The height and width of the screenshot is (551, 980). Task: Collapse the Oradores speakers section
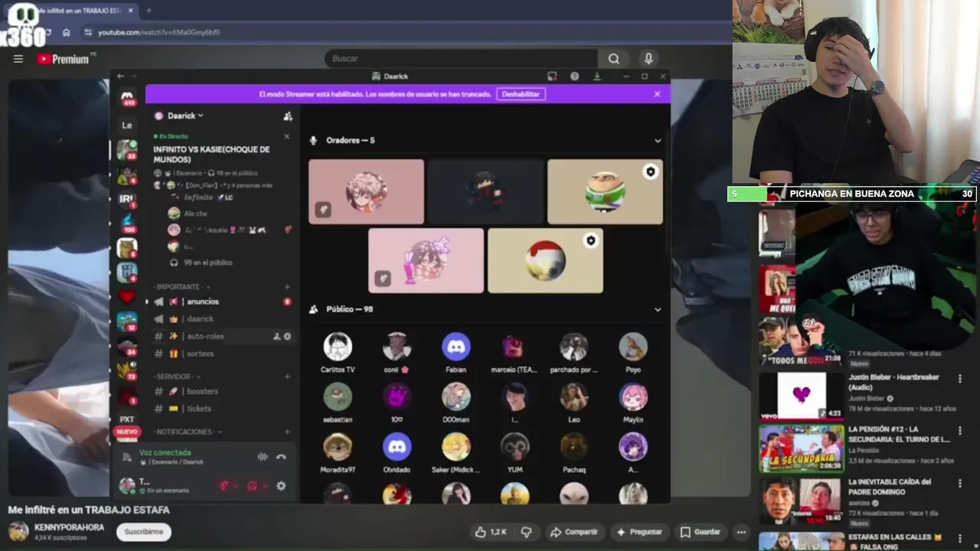click(658, 141)
